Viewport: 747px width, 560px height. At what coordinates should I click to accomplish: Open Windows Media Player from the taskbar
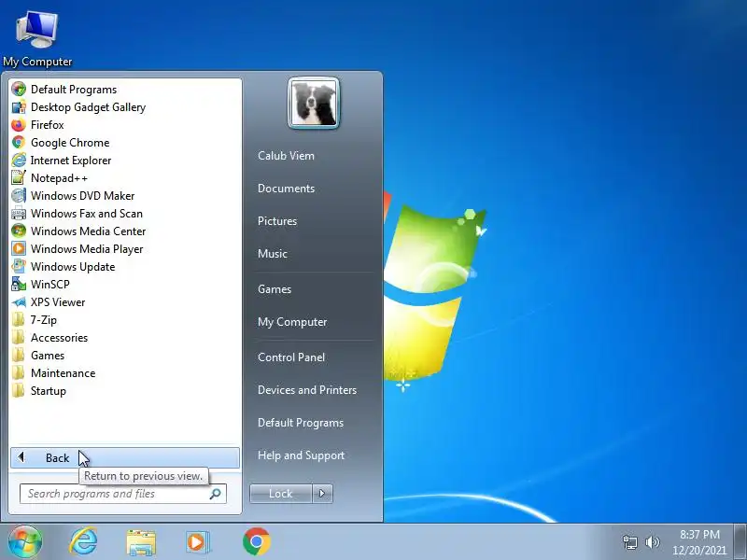coord(197,542)
